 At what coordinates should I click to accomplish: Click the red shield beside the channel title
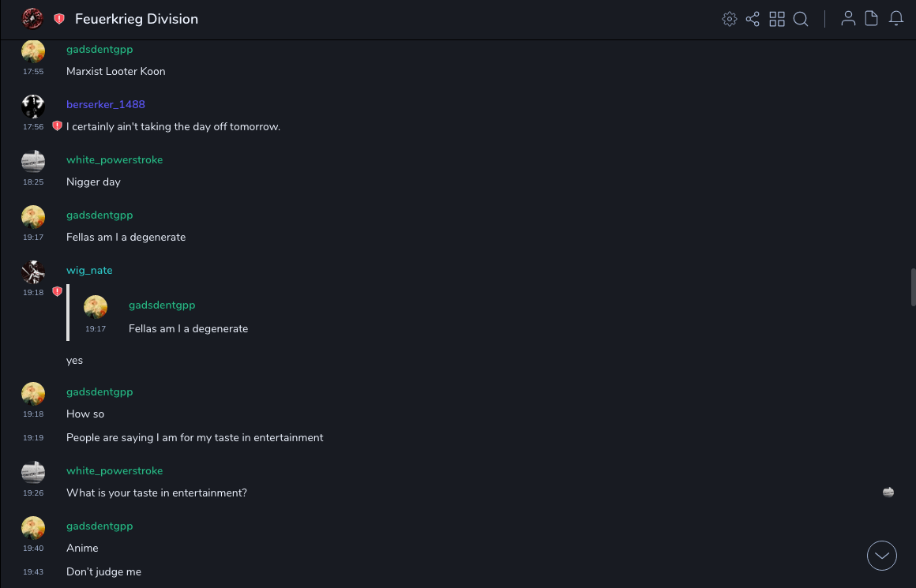pos(59,19)
